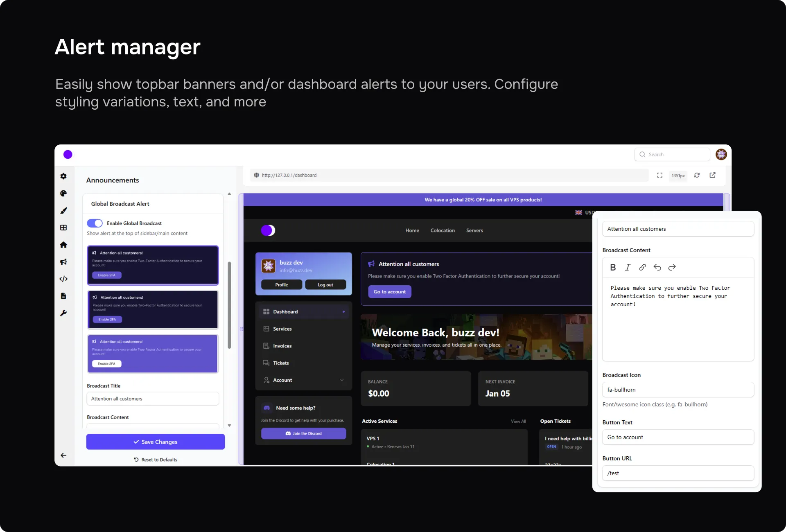Open preview in new window icon
Viewport: 786px width, 532px height.
pyautogui.click(x=713, y=175)
